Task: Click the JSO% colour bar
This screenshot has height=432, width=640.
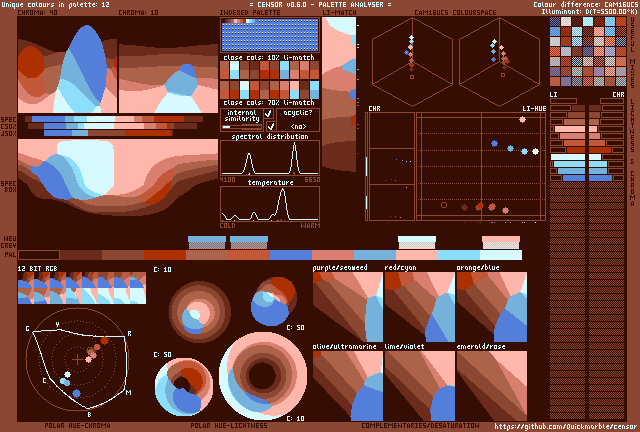Action: [x=108, y=133]
